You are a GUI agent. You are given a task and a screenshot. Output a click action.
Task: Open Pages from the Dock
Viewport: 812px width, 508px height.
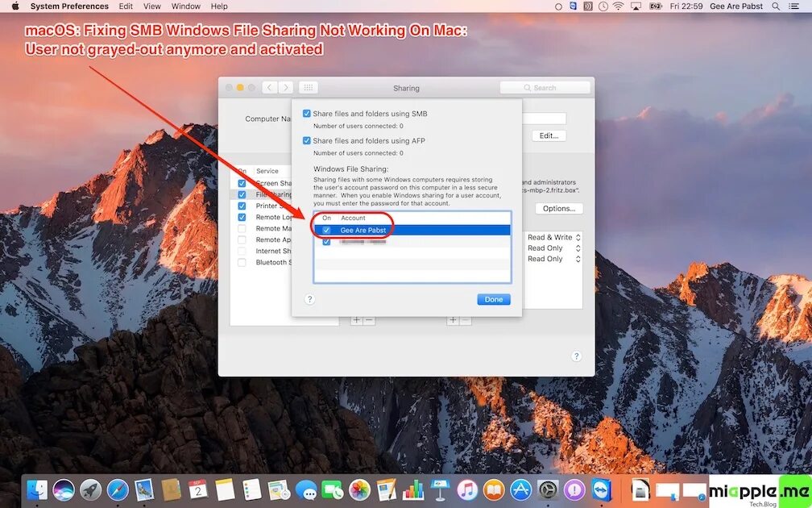[x=387, y=490]
